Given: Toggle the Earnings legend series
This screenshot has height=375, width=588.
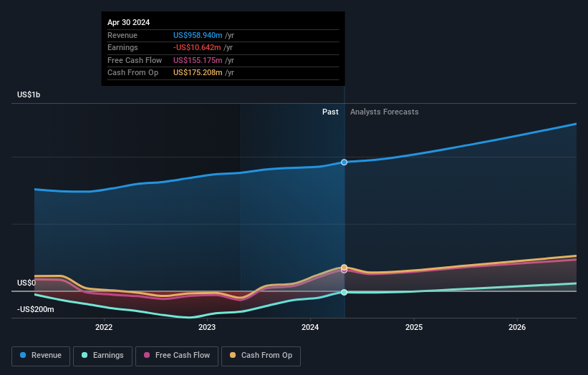Looking at the screenshot, I should coord(102,356).
